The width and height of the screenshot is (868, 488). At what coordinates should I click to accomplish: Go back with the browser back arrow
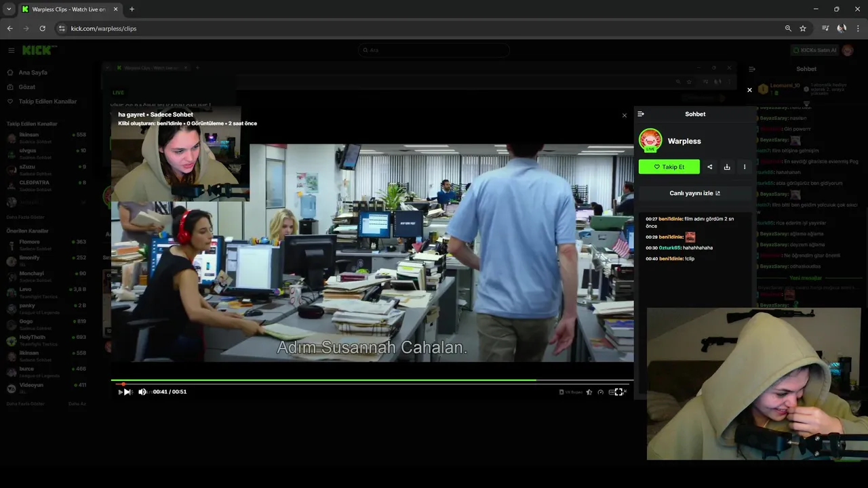tap(10, 28)
